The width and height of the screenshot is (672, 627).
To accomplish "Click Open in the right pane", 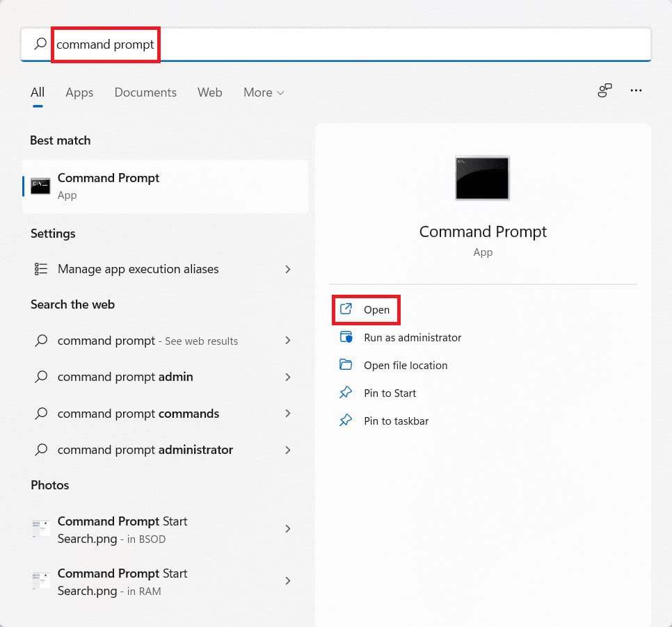I will point(366,309).
